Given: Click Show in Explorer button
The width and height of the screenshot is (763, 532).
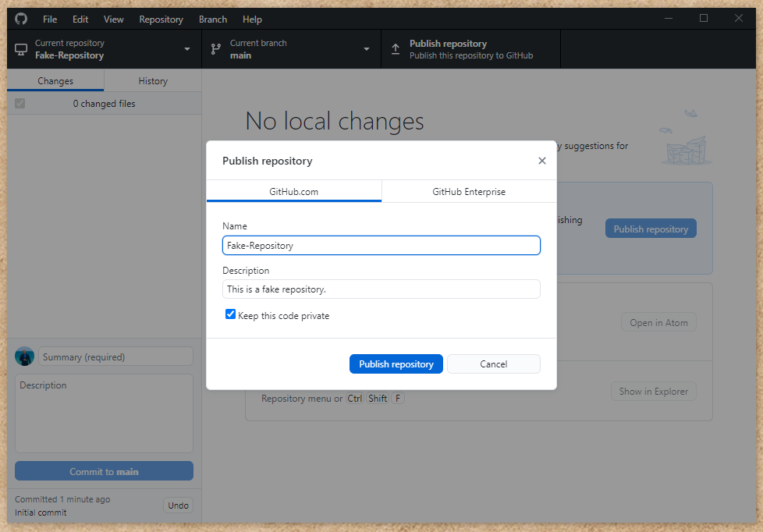Looking at the screenshot, I should tap(654, 392).
